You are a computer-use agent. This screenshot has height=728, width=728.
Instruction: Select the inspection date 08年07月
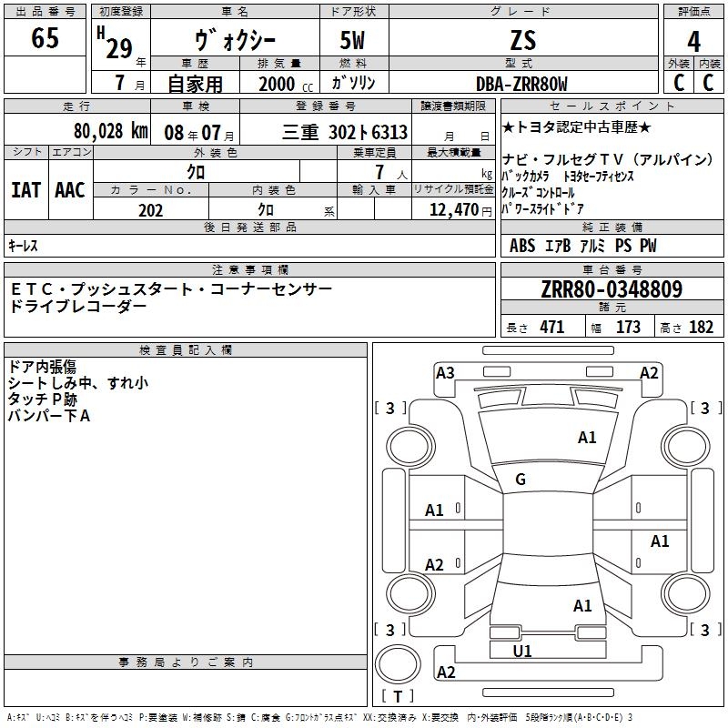pyautogui.click(x=199, y=133)
